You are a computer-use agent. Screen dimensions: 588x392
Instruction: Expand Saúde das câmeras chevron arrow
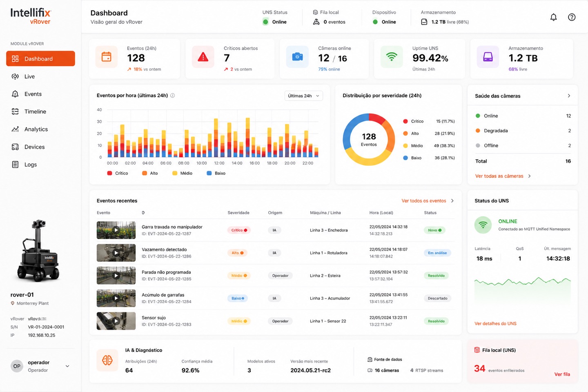(569, 96)
